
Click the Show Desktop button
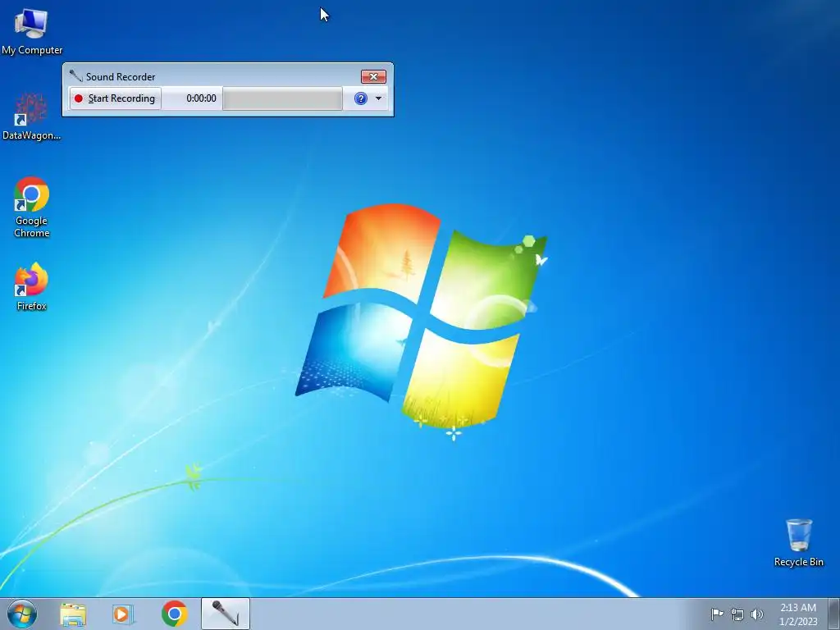tap(833, 614)
